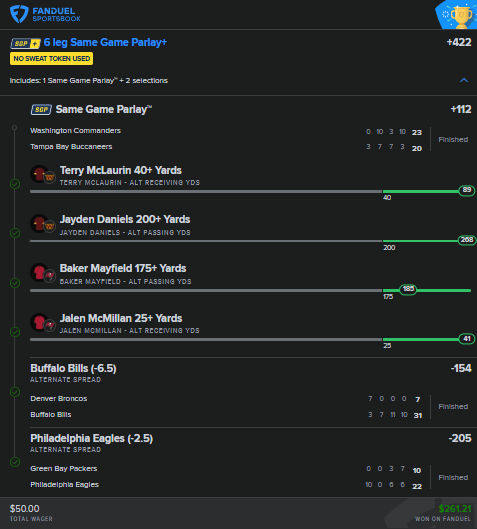Click Jalen McMillan 25+ Yards selection
The image size is (477, 529).
pyautogui.click(x=121, y=318)
